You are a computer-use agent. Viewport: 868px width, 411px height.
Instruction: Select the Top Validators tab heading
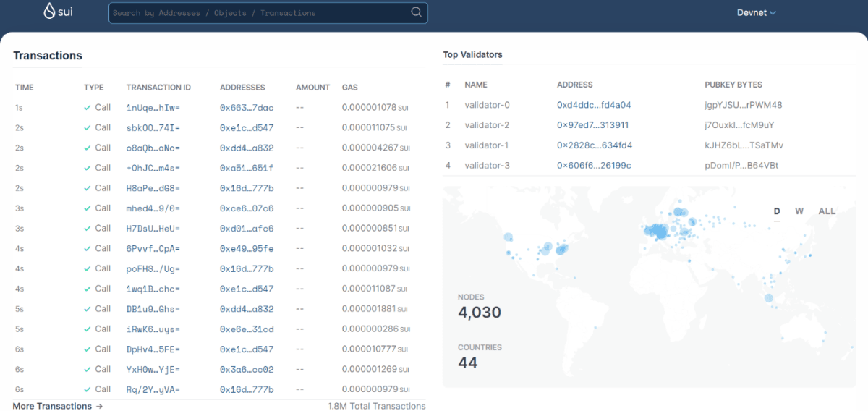tap(472, 55)
